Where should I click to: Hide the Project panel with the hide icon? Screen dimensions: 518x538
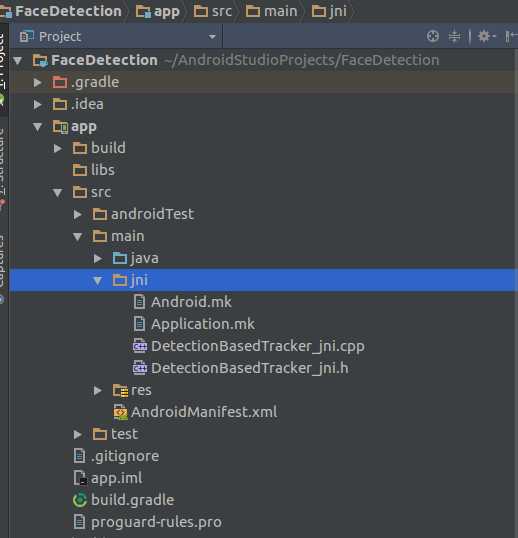point(511,36)
